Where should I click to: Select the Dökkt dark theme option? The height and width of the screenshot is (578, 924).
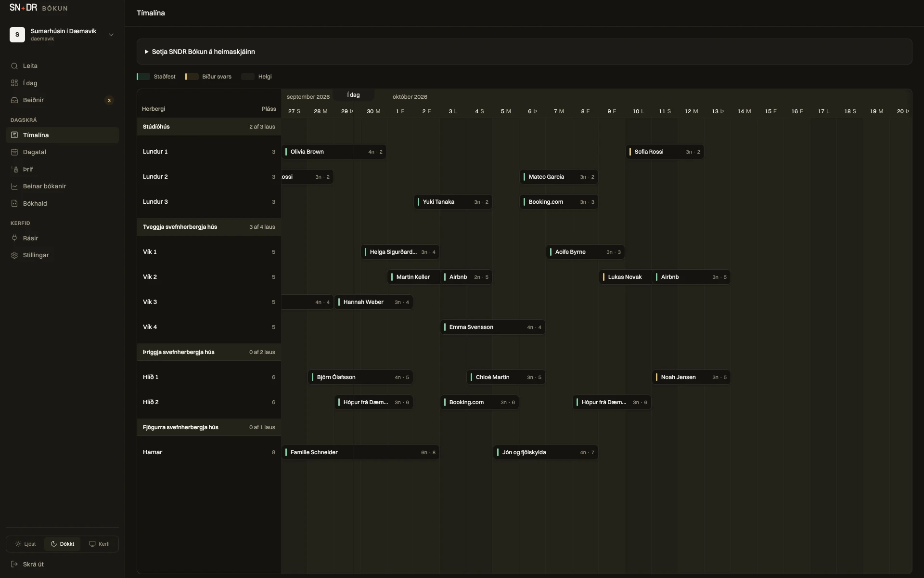click(62, 544)
